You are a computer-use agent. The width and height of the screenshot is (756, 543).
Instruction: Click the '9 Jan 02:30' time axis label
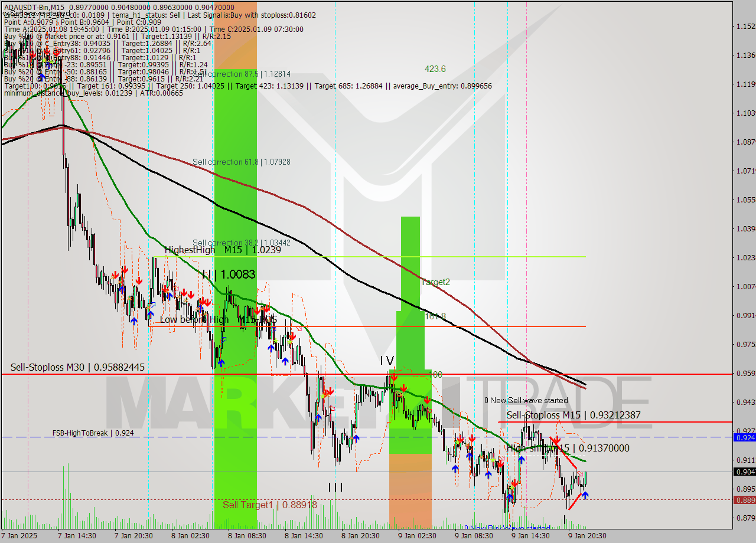(x=417, y=536)
